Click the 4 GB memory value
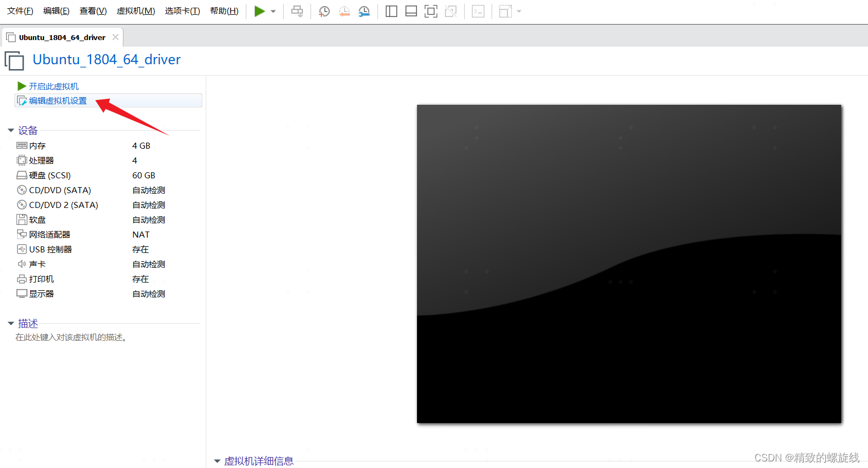This screenshot has width=868, height=468. click(141, 145)
